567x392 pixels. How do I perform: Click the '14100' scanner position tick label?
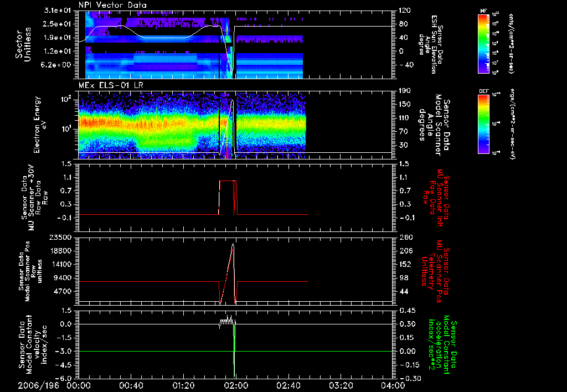[61, 264]
